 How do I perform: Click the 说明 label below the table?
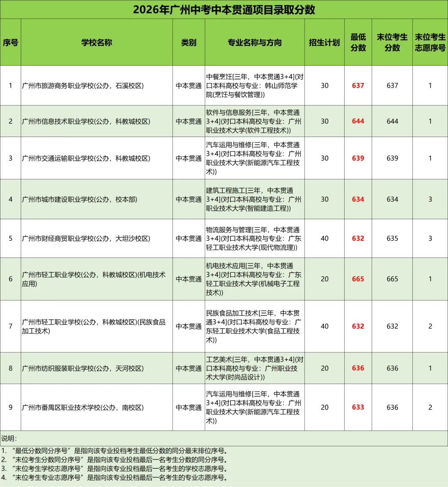pyautogui.click(x=9, y=438)
